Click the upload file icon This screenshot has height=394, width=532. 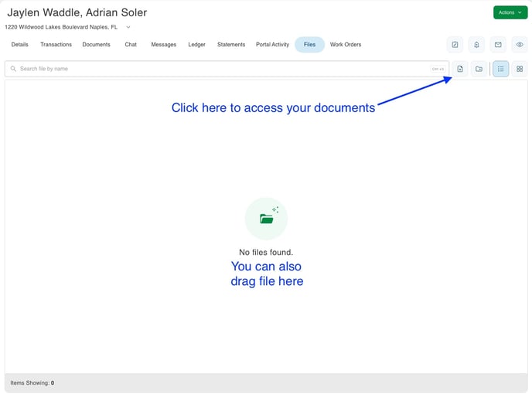point(460,70)
